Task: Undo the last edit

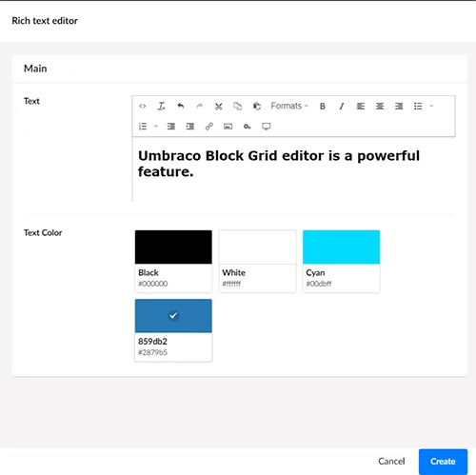Action: click(x=181, y=106)
